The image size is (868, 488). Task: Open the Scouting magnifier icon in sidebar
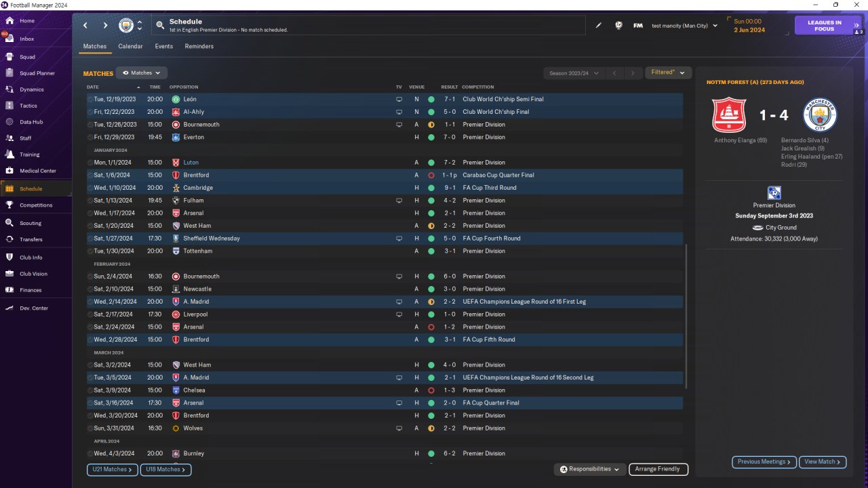9,223
